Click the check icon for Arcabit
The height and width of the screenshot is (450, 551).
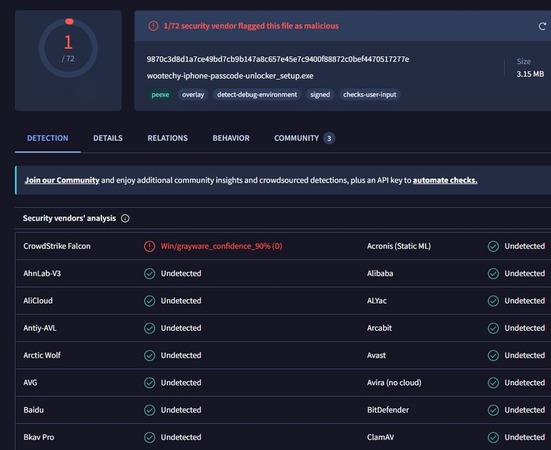click(493, 328)
